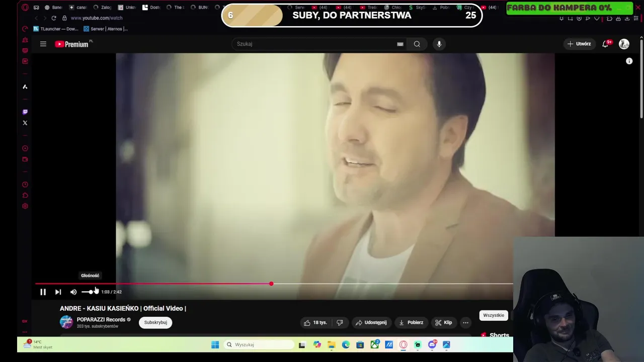
Task: Open Opera sidebar settings gear
Action: tap(25, 206)
